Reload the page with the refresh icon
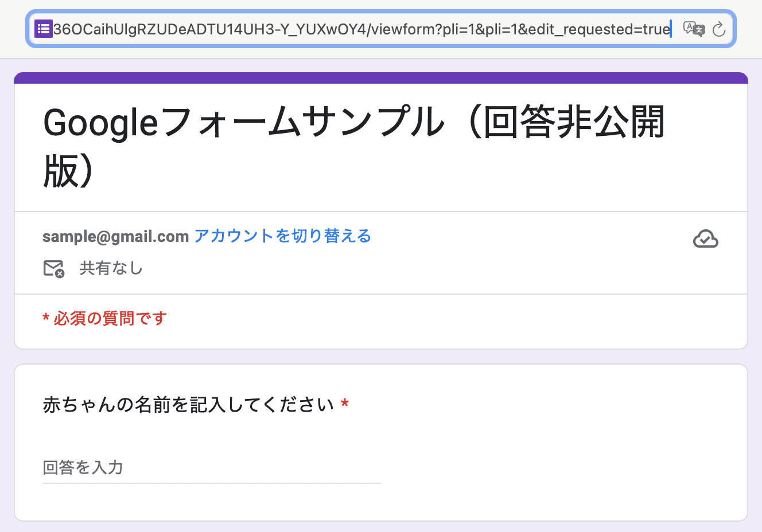 [x=719, y=29]
